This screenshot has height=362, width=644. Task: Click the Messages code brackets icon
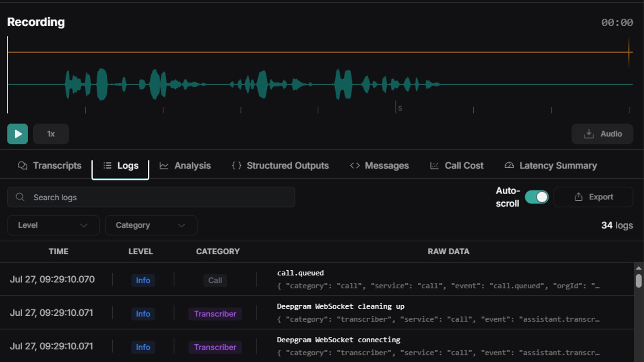(x=355, y=166)
